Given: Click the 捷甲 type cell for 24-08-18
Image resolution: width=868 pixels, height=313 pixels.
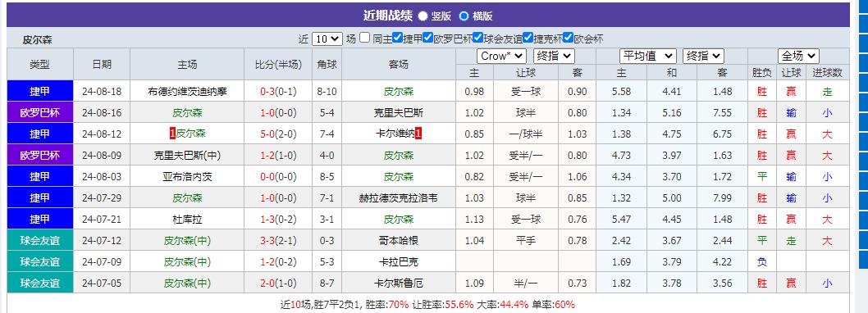Looking at the screenshot, I should click(40, 91).
